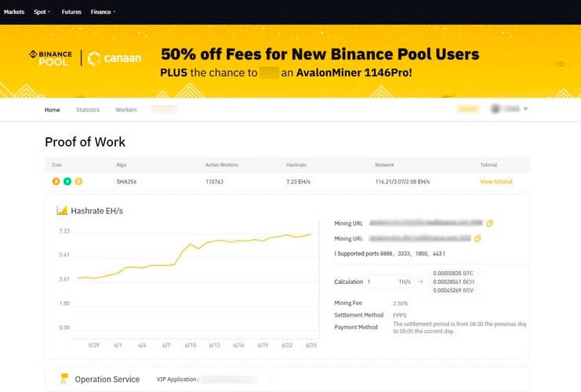Open the user account dropdown
Screen dimensions: 581x392
(510, 109)
